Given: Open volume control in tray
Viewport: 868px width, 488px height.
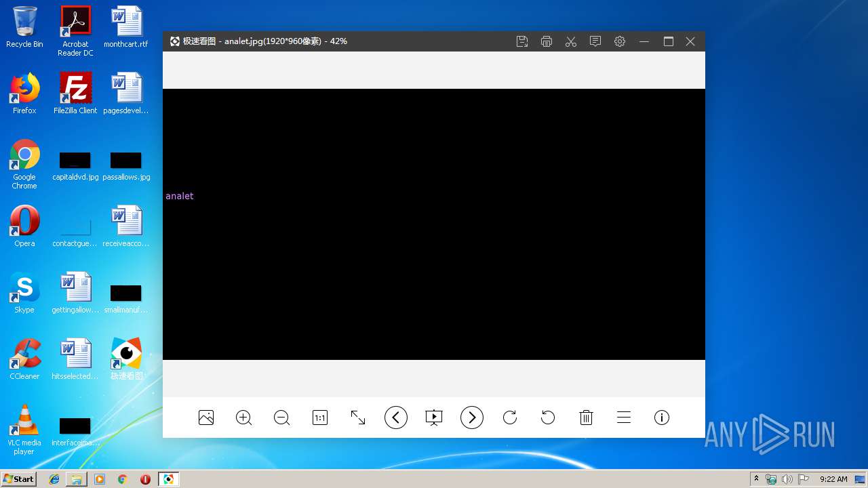Looking at the screenshot, I should (787, 479).
